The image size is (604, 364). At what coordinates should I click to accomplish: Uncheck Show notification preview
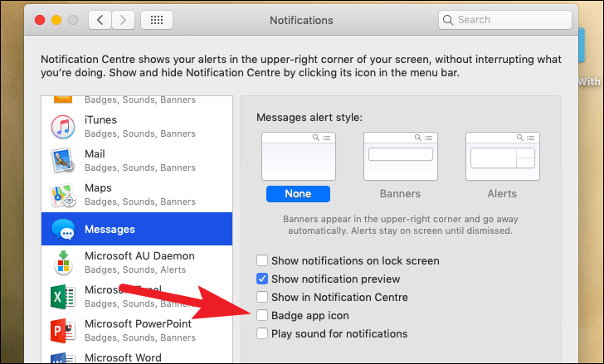point(262,279)
